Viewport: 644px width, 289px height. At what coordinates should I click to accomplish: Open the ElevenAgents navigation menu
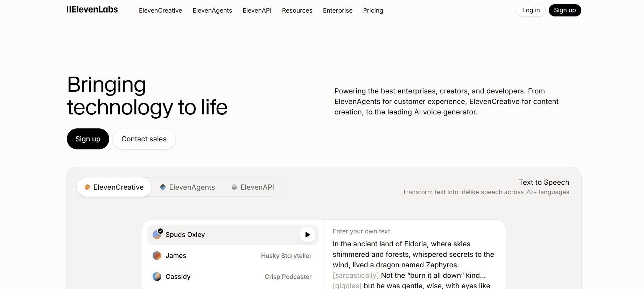(x=212, y=10)
